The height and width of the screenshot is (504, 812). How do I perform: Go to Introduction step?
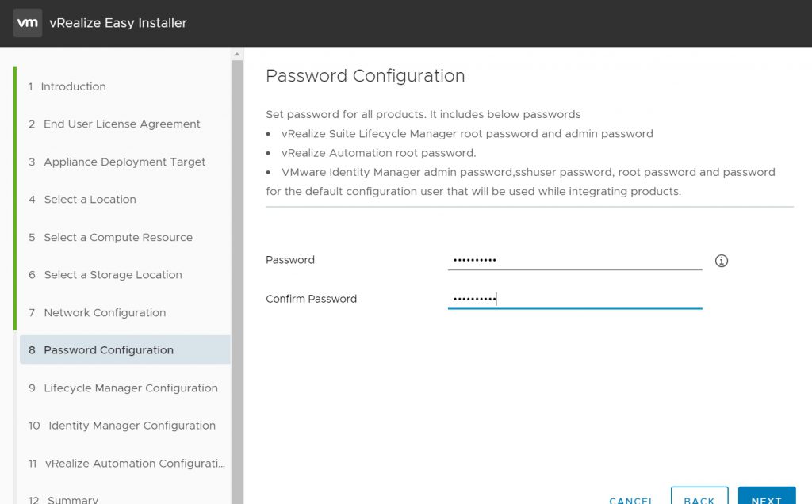point(67,86)
